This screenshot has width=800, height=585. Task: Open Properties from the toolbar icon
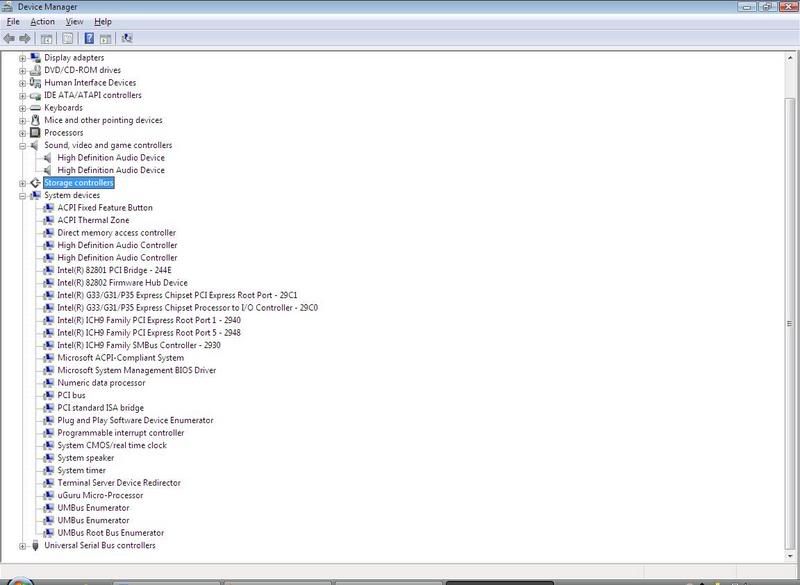(67, 38)
